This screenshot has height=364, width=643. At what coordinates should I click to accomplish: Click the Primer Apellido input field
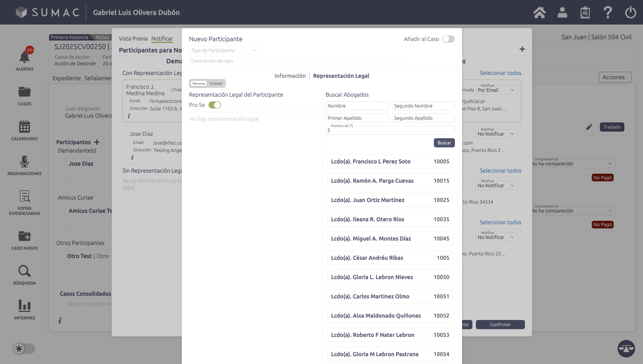pos(357,118)
